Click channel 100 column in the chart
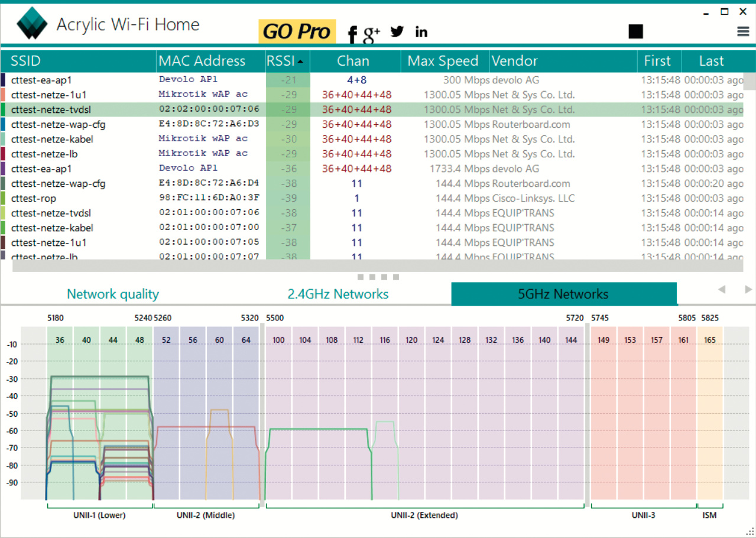756x538 pixels. pyautogui.click(x=278, y=414)
